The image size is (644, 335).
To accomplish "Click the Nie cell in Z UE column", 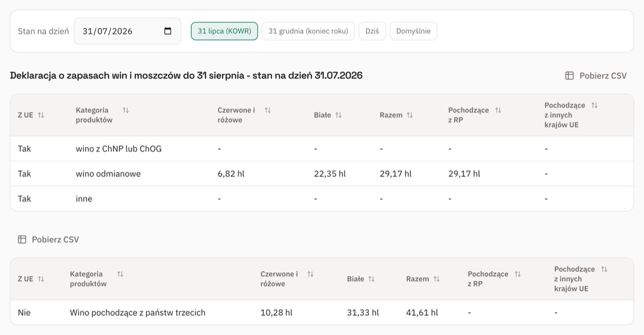I will pyautogui.click(x=24, y=312).
